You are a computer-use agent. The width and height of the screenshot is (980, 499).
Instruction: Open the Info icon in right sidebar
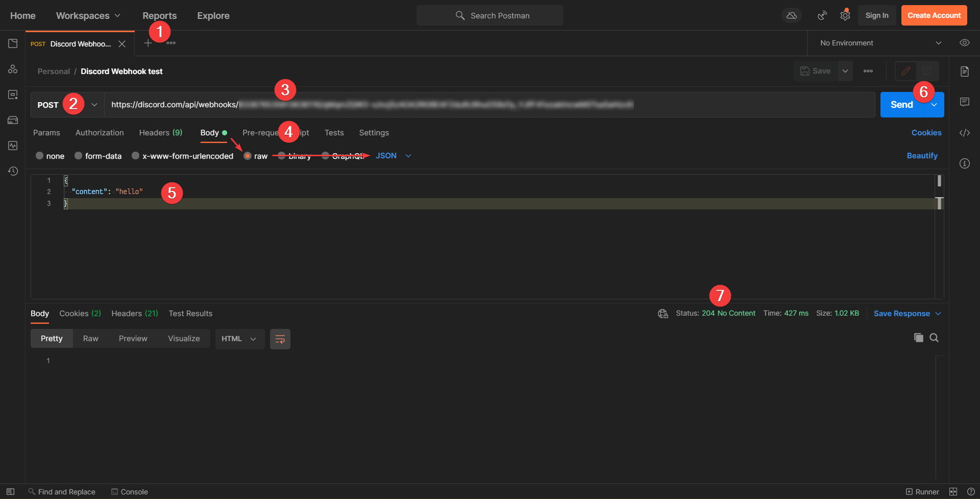click(x=965, y=163)
